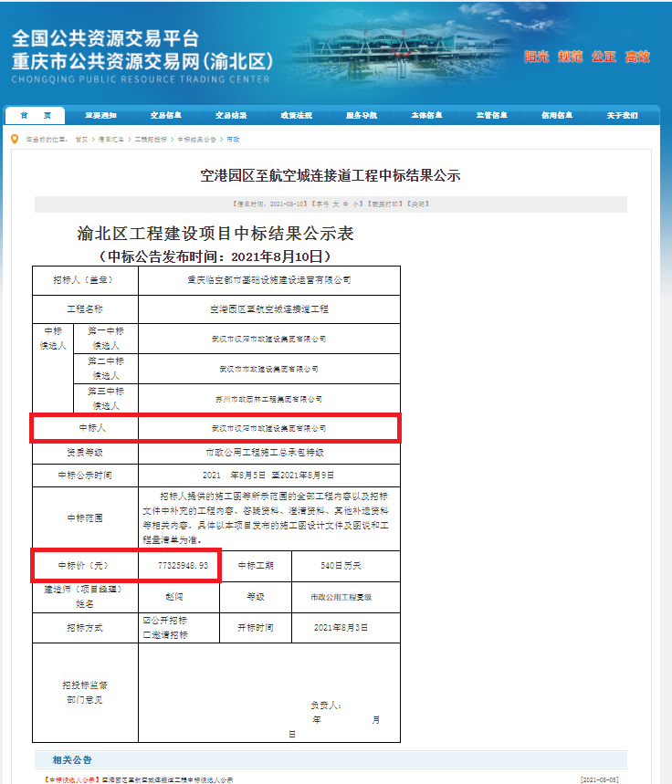Click 中标结果公告 in the breadcrumb trail
The width and height of the screenshot is (672, 784).
coord(196,140)
